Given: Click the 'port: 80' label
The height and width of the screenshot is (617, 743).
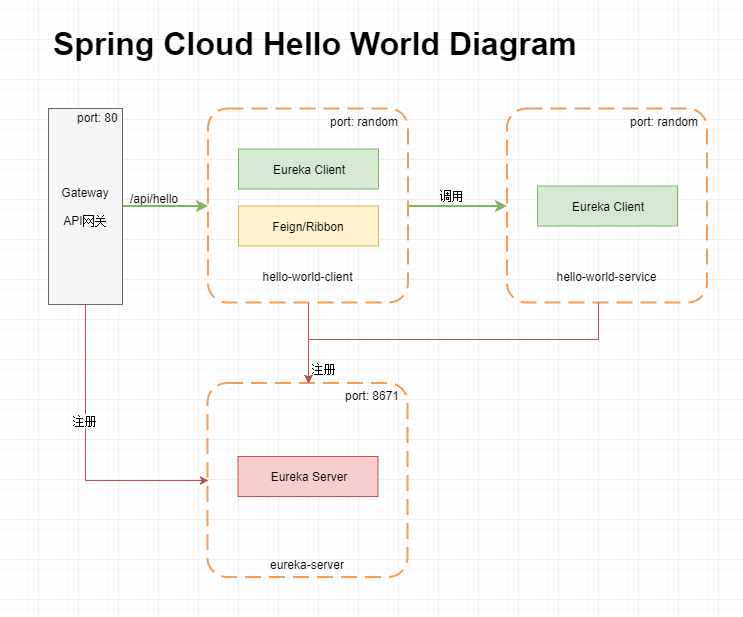Looking at the screenshot, I should (97, 118).
